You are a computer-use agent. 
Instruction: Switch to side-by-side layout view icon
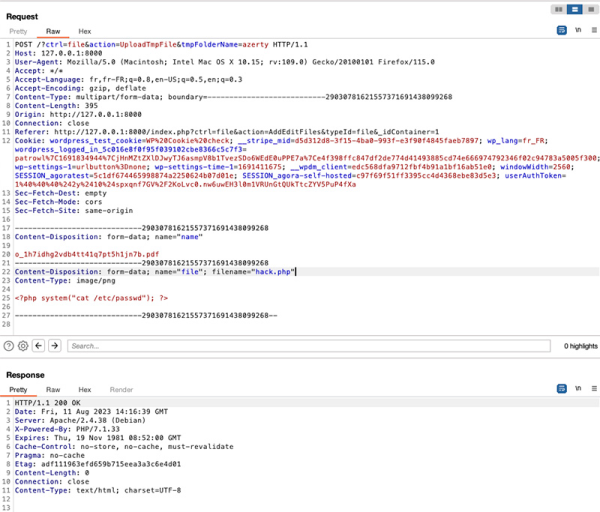coord(559,9)
